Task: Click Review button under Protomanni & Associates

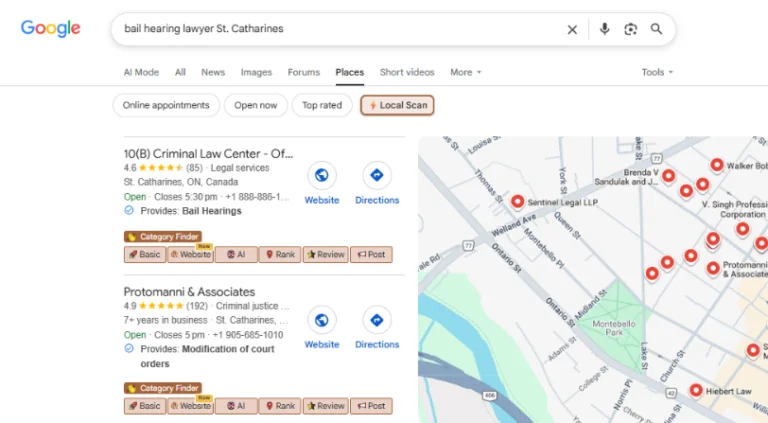Action: pyautogui.click(x=326, y=406)
